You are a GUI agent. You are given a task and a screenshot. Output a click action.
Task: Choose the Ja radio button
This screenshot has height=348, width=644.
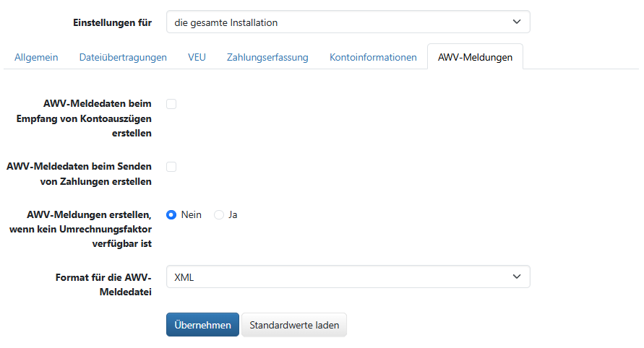pos(219,214)
